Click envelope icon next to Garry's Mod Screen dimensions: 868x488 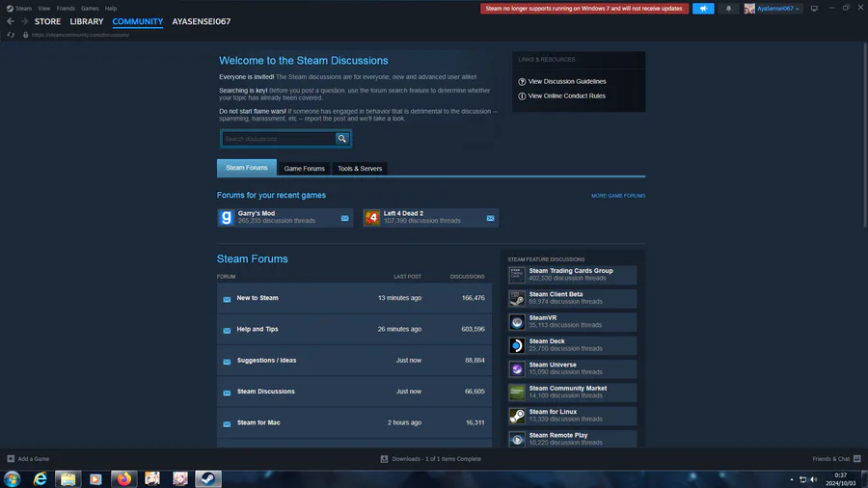[345, 218]
